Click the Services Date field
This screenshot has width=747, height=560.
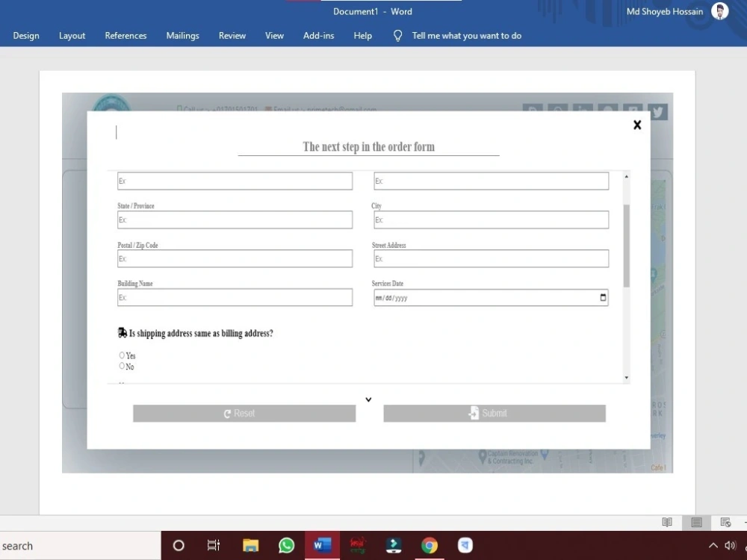(x=492, y=298)
